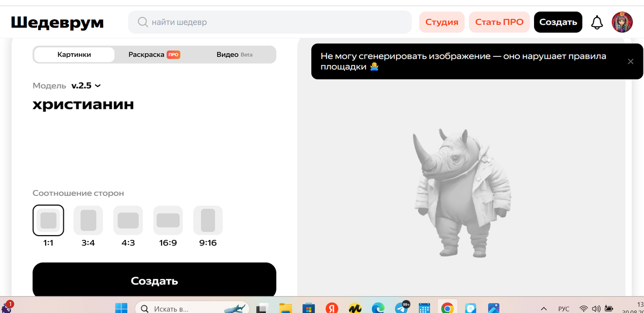Viewport: 644px width, 313px height.
Task: Open Yandex Browser from the taskbar
Action: pos(332,309)
